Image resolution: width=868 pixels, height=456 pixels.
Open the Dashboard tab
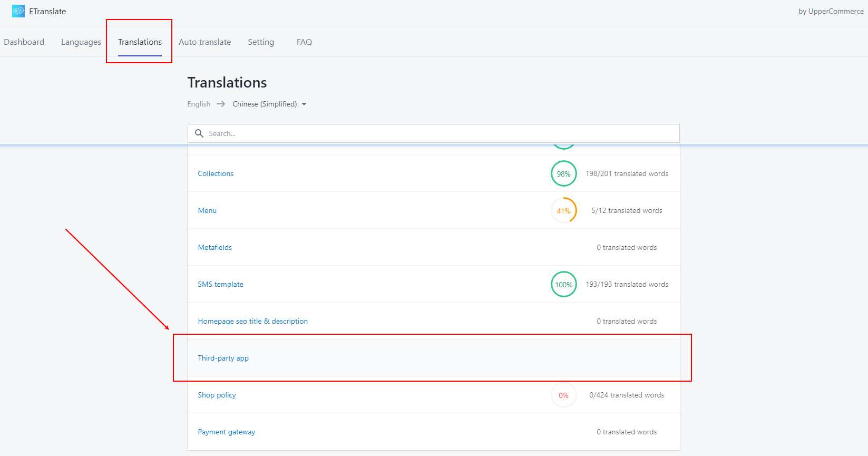pos(24,42)
